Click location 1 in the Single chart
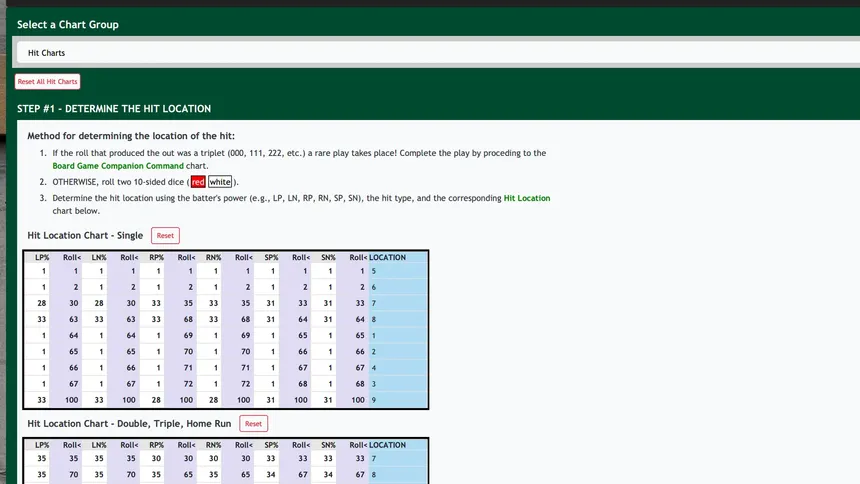 click(374, 335)
